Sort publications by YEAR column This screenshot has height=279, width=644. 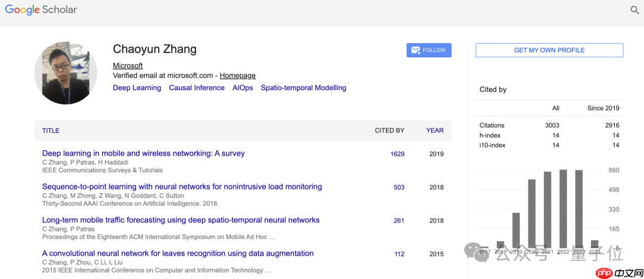tap(435, 131)
